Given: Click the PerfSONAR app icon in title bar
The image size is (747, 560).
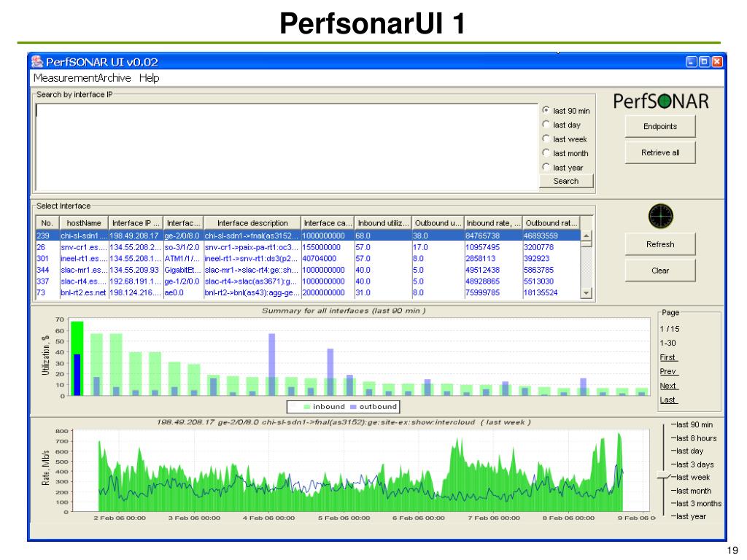Looking at the screenshot, I should 37,61.
